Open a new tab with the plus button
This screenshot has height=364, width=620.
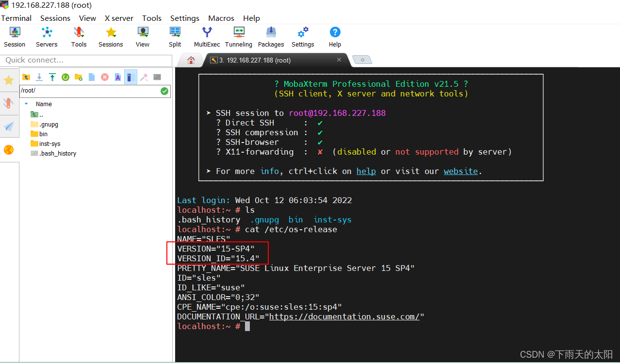coord(362,60)
